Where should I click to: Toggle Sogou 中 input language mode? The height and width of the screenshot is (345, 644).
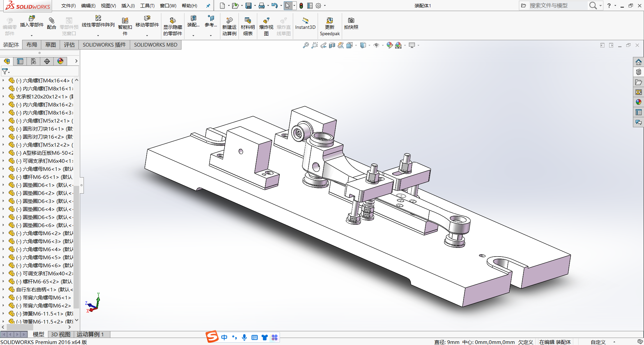224,337
